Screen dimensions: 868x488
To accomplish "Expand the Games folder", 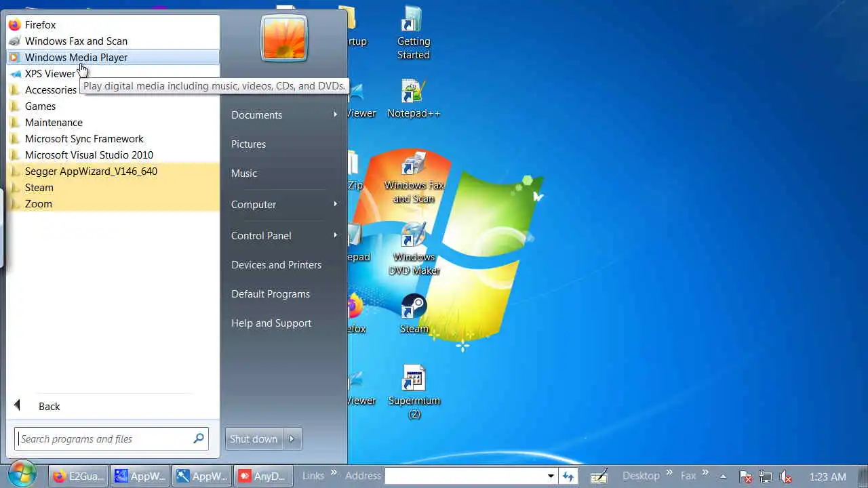I will 113,106.
